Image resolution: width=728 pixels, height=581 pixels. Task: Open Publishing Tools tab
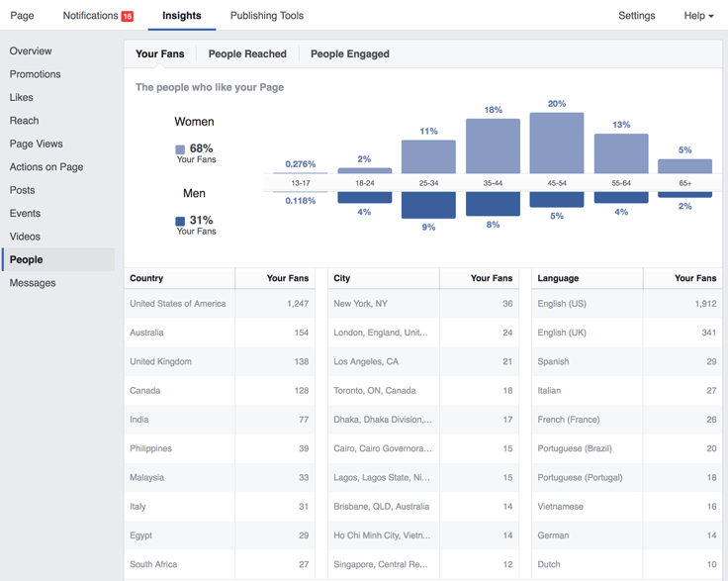click(267, 15)
